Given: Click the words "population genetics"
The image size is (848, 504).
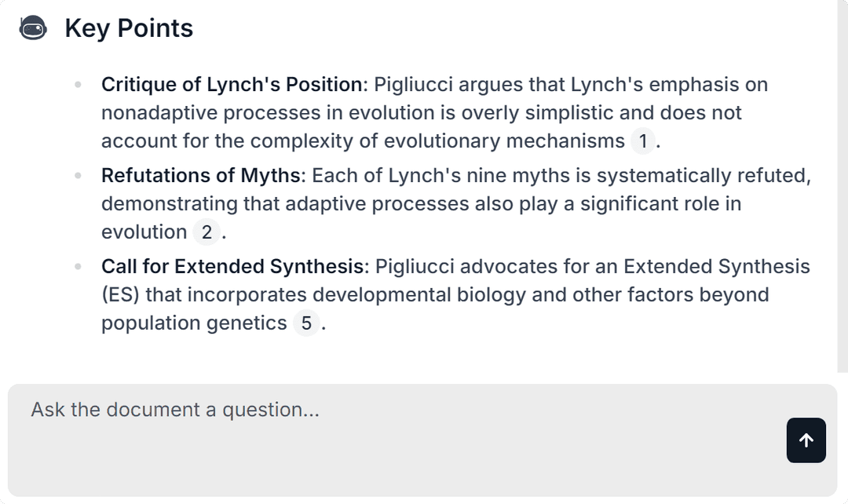Looking at the screenshot, I should coord(194,323).
